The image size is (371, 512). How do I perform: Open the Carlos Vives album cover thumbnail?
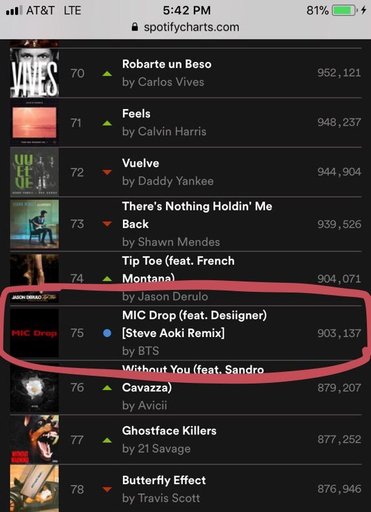(x=34, y=73)
